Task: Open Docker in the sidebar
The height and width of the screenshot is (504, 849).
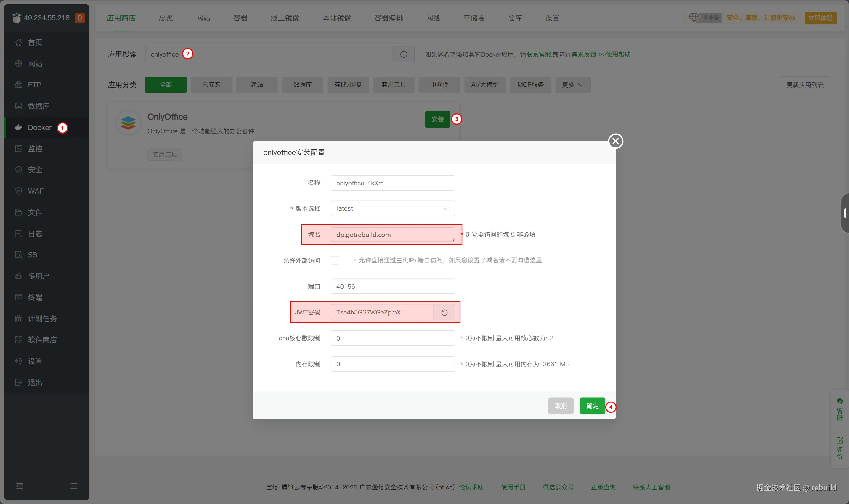Action: (40, 127)
